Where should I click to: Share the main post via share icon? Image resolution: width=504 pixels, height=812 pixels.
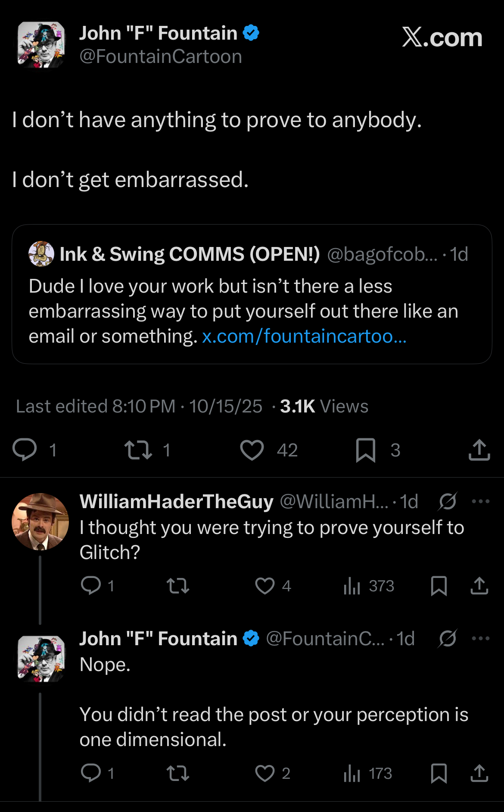click(x=479, y=450)
